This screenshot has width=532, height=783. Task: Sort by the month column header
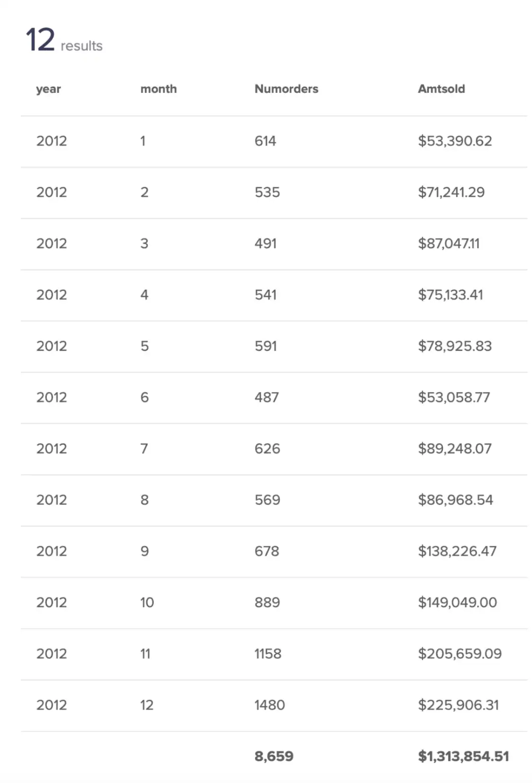pos(159,89)
